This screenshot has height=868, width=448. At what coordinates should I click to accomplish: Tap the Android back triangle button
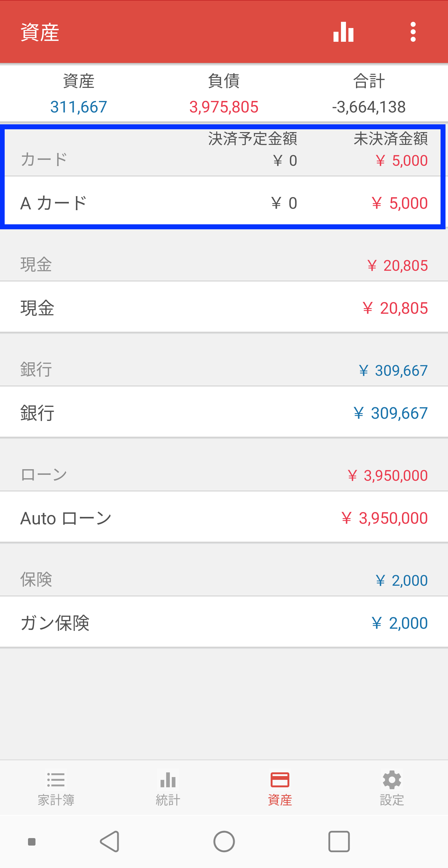pos(110,842)
